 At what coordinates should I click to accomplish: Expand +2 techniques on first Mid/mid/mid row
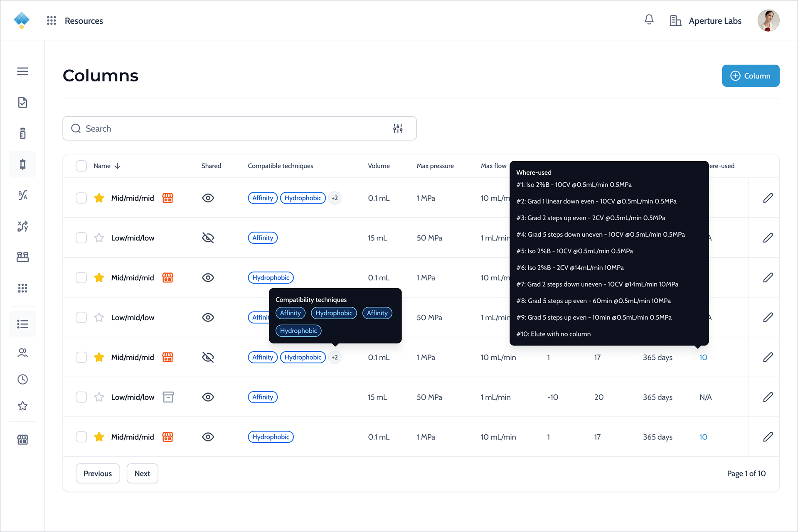(335, 198)
